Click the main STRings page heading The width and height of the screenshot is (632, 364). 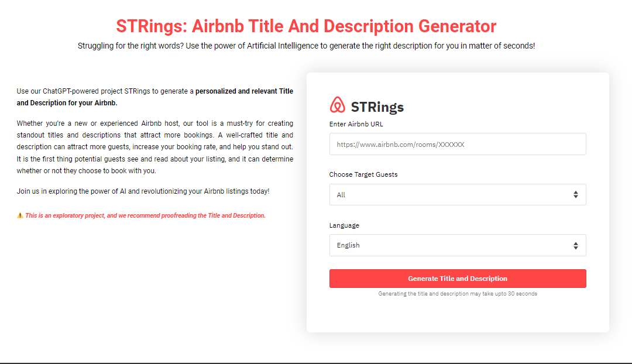click(306, 26)
